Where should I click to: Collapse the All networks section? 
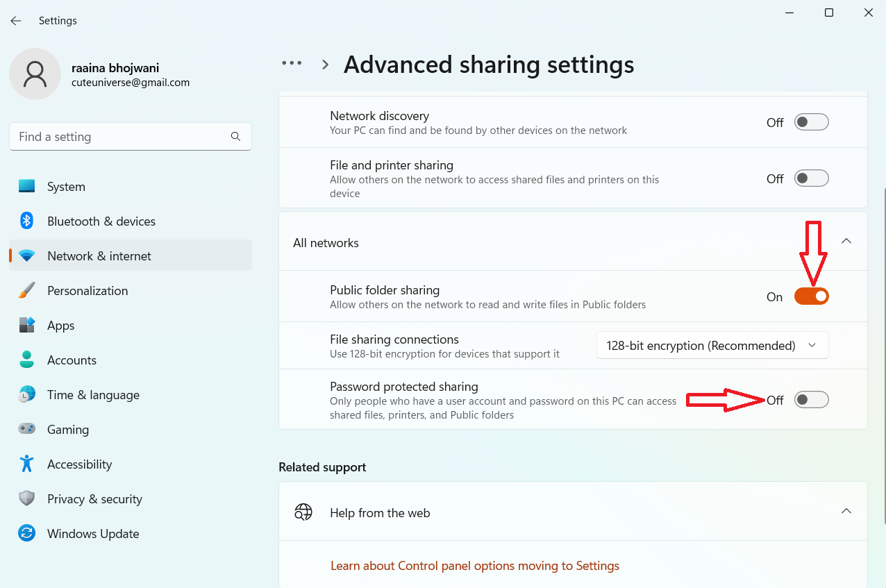846,242
